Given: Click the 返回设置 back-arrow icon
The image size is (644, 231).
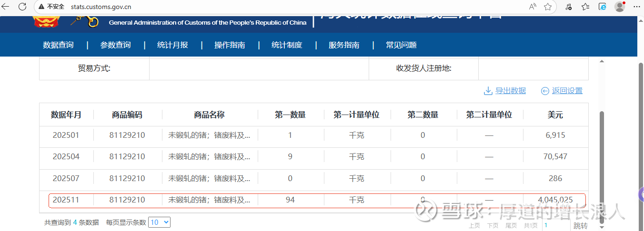Looking at the screenshot, I should [545, 91].
